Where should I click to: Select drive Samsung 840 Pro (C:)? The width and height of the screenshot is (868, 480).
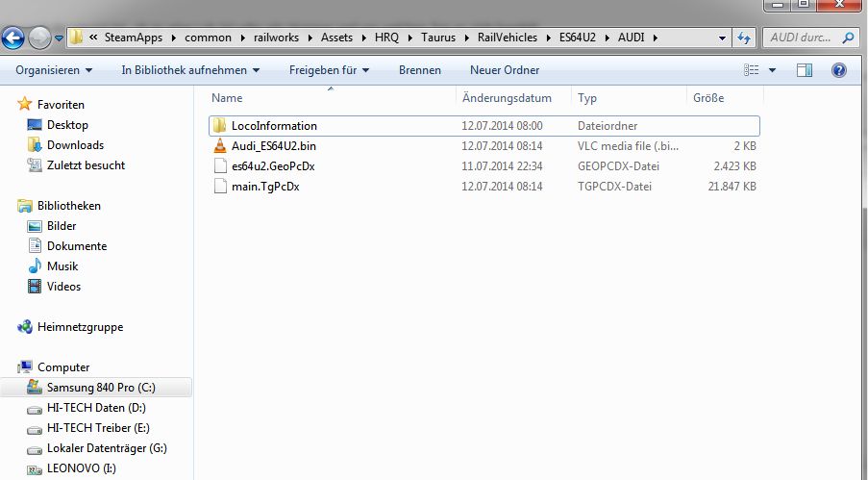(101, 388)
